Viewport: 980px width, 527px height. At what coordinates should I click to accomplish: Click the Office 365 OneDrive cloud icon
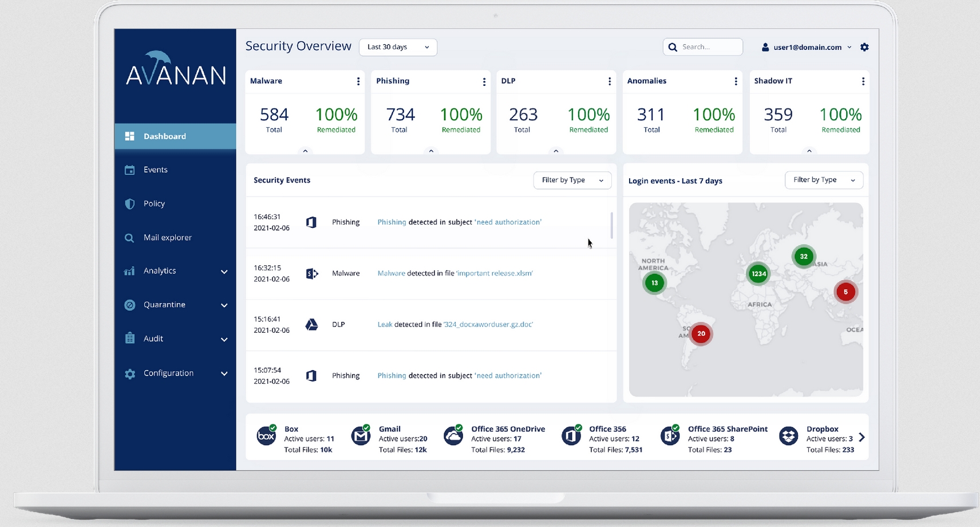pos(453,436)
